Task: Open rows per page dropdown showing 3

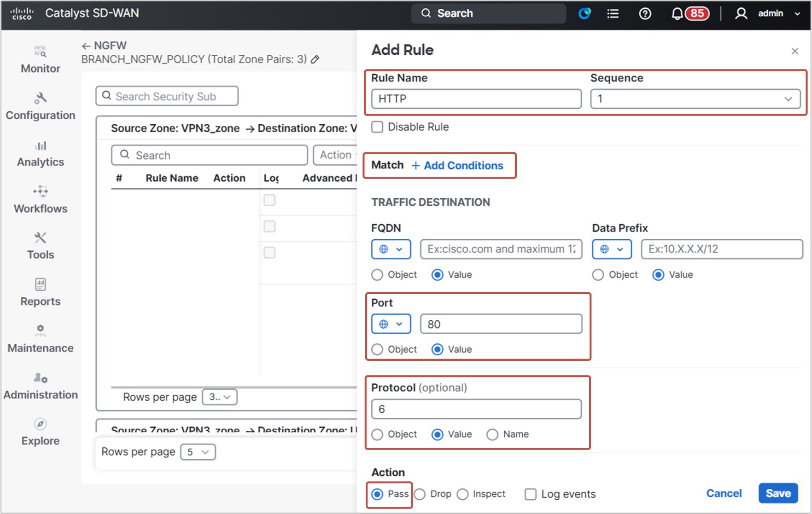Action: 220,397
